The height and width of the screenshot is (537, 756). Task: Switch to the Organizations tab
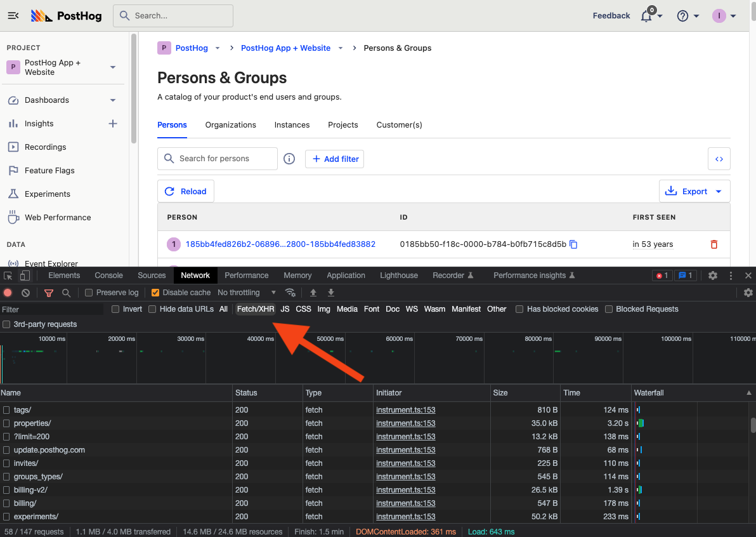230,125
